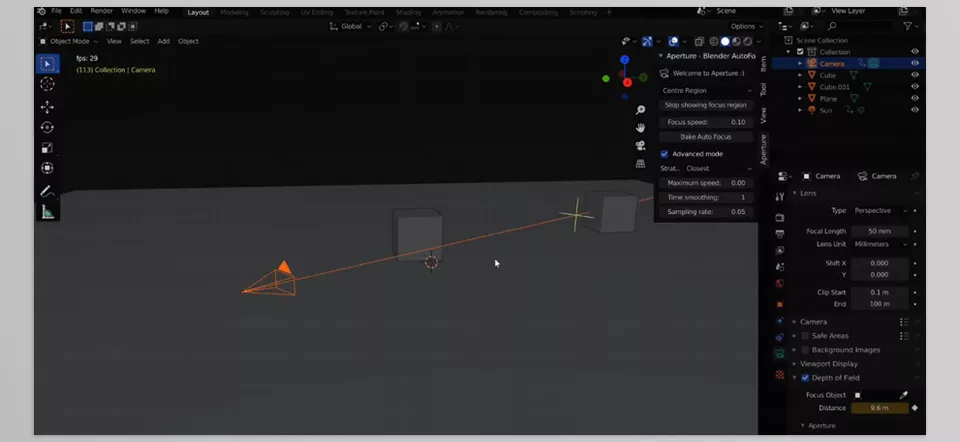Image resolution: width=960 pixels, height=442 pixels.
Task: Pick the Rotate tool
Action: click(48, 127)
